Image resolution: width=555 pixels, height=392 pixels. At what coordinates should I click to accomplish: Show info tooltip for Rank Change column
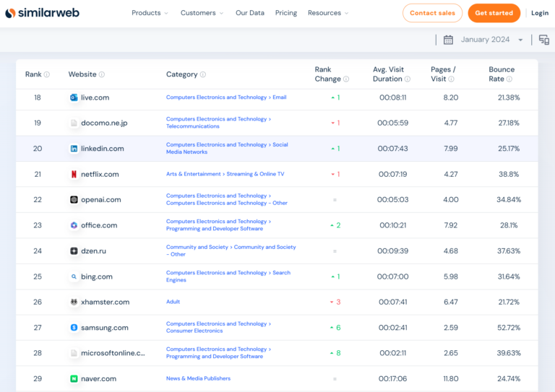coord(346,79)
